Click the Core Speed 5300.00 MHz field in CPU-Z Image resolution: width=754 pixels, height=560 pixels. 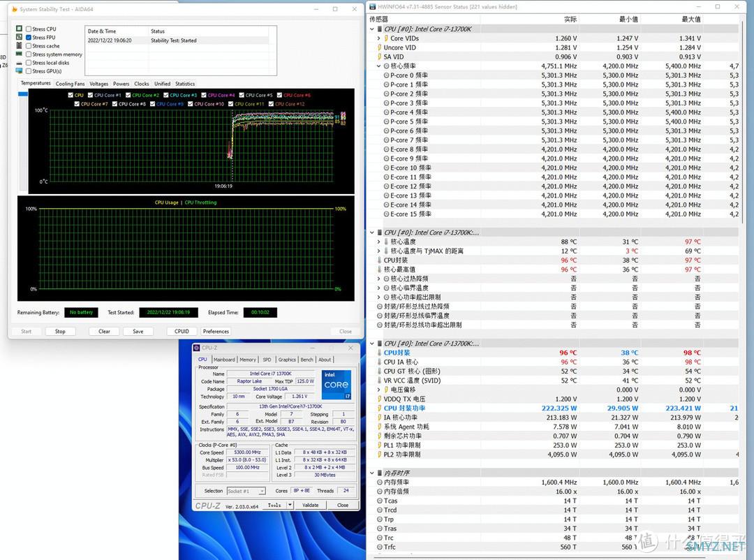248,452
